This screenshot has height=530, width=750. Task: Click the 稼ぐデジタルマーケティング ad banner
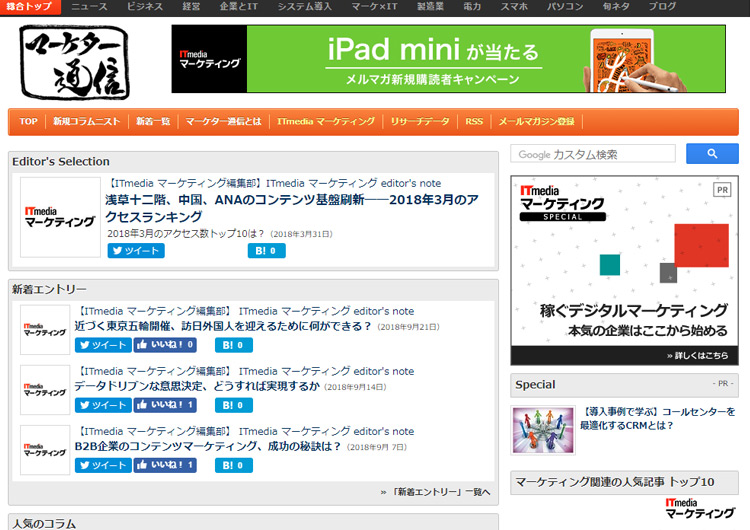click(624, 270)
